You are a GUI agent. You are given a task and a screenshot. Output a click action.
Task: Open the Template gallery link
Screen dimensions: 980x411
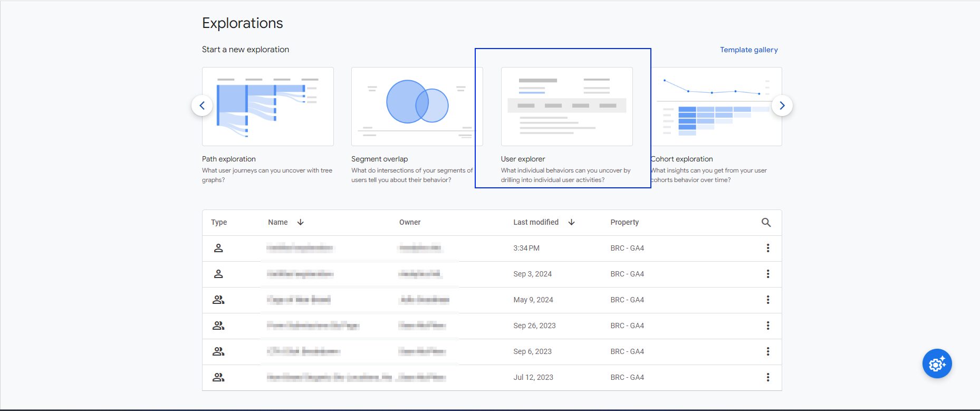[x=749, y=50]
